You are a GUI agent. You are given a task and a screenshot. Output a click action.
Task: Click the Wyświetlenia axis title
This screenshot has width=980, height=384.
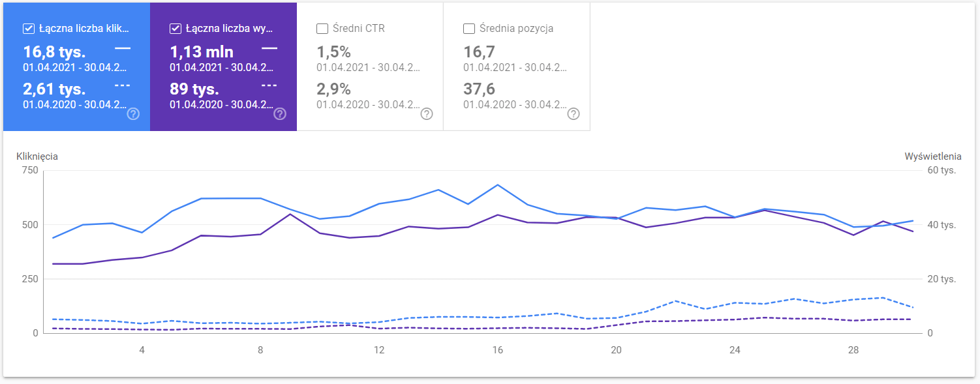[933, 156]
